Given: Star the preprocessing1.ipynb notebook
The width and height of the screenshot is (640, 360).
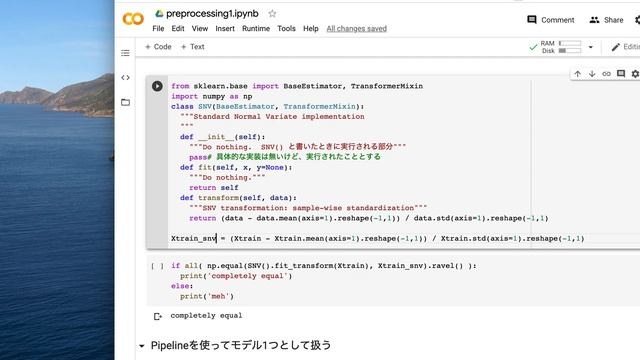Looking at the screenshot, I should click(272, 13).
